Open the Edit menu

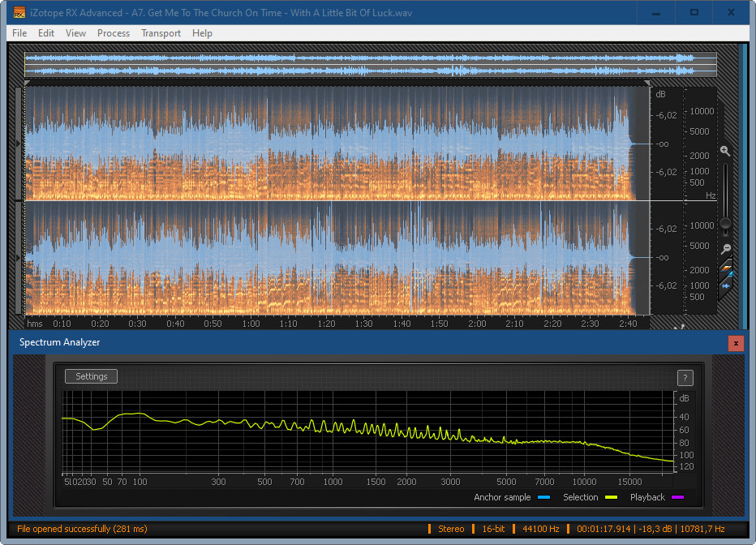pos(45,33)
